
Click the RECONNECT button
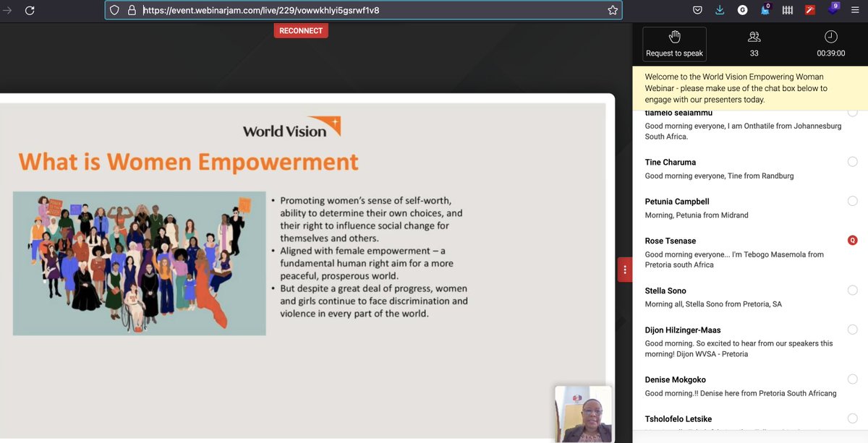coord(301,30)
